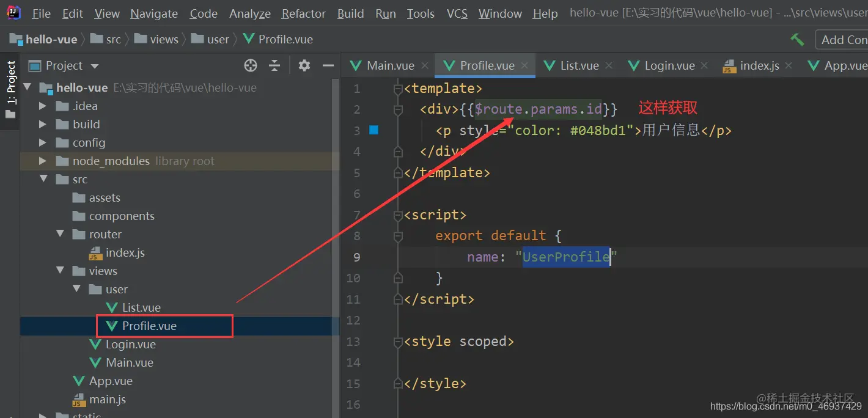Click the collapse all icon in Project panel
Screen dimensions: 868x418
point(275,65)
